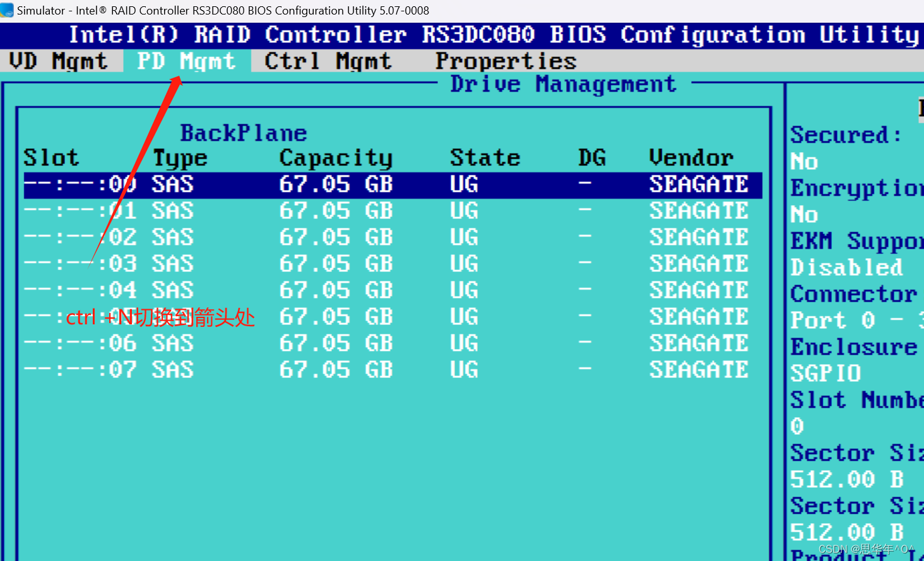Image resolution: width=924 pixels, height=561 pixels.
Task: Click the red ctrl+N annotation text
Action: pos(159,317)
